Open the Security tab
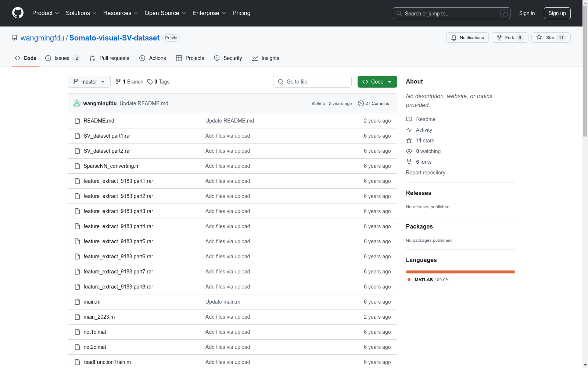The image size is (588, 368). pos(228,58)
